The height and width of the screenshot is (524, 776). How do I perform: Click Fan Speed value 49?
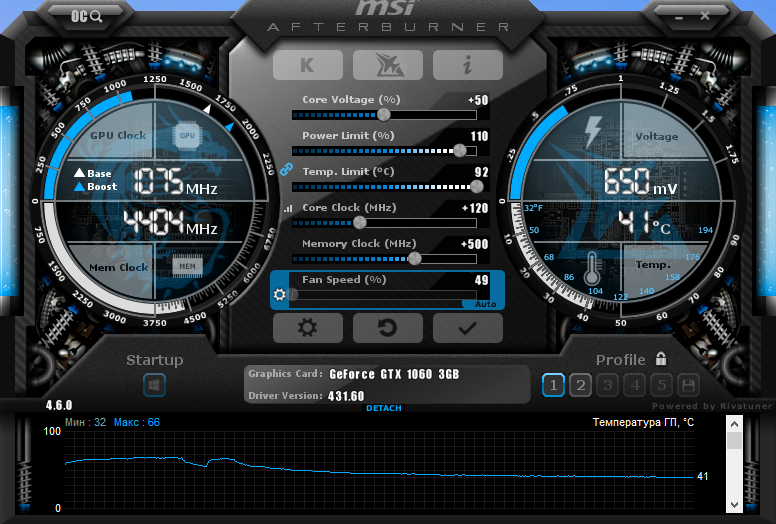pos(482,280)
